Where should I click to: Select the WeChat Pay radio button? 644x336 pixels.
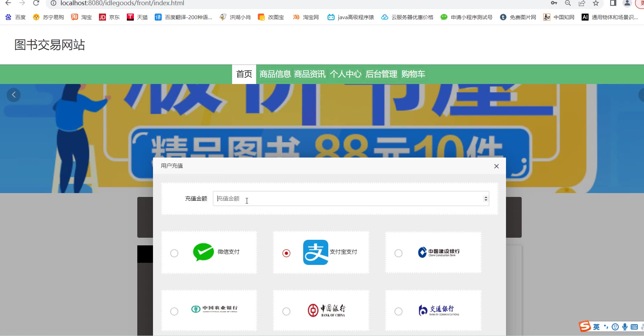[x=174, y=253]
